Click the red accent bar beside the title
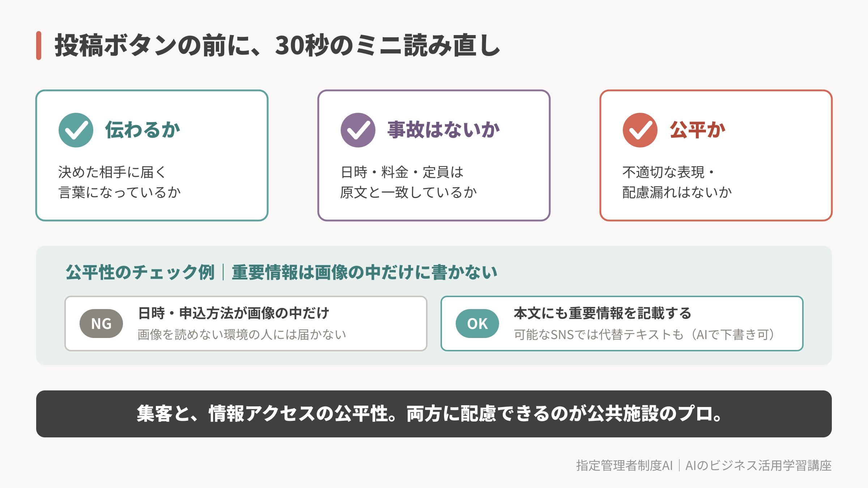The width and height of the screenshot is (868, 488). pos(39,46)
